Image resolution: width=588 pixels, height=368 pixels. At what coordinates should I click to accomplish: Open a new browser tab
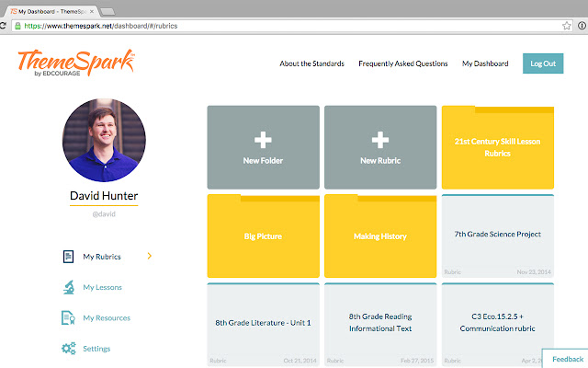coord(107,12)
